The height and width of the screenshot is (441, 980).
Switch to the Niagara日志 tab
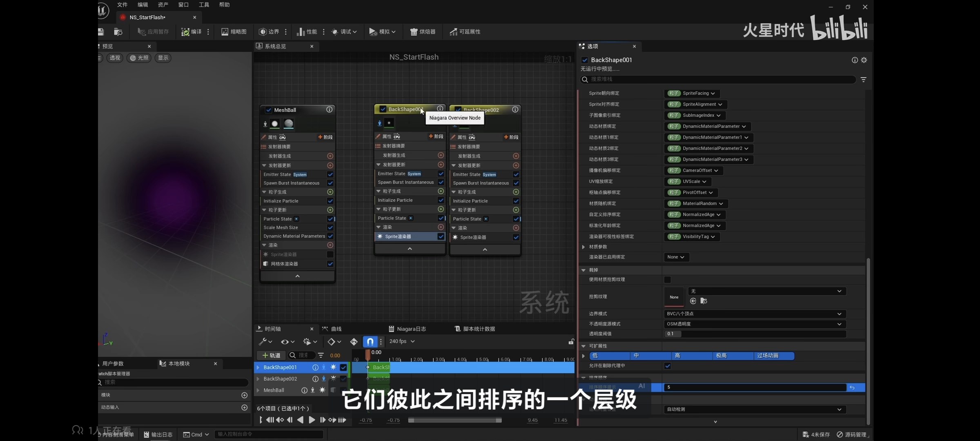pos(408,329)
